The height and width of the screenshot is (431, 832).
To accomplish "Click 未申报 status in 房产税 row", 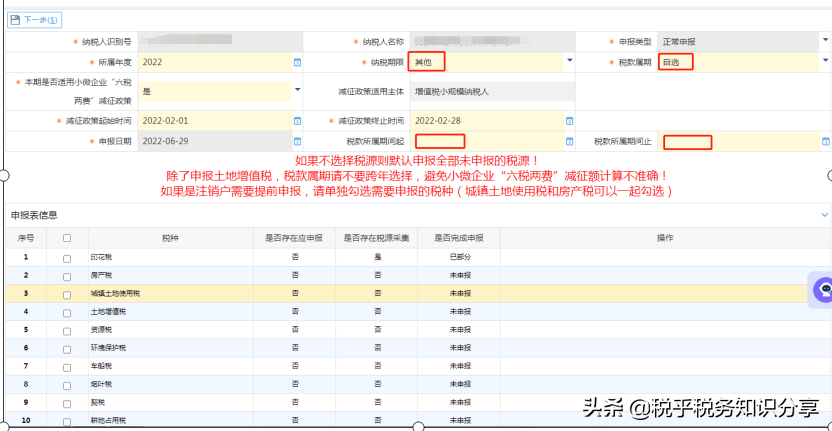I will pyautogui.click(x=460, y=275).
